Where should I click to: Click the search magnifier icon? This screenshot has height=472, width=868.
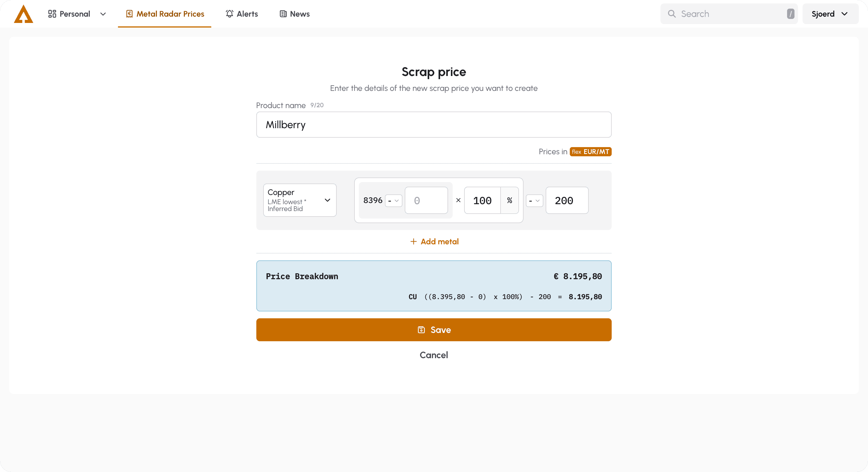pos(672,14)
